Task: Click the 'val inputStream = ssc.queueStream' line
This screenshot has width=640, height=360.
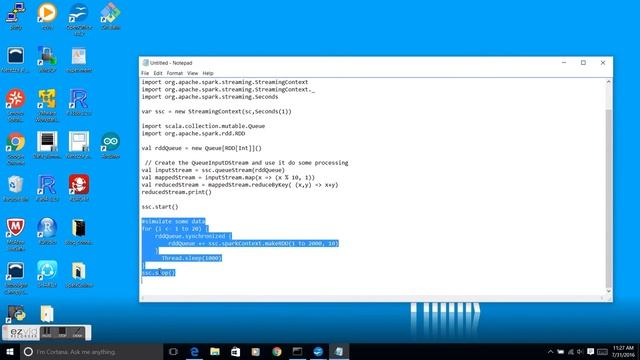Action: tap(213, 170)
